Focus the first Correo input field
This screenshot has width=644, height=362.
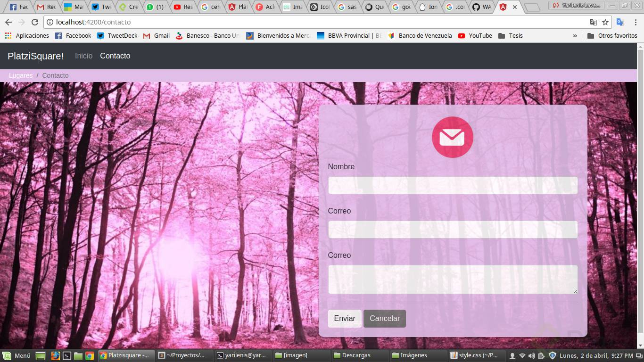(x=453, y=230)
